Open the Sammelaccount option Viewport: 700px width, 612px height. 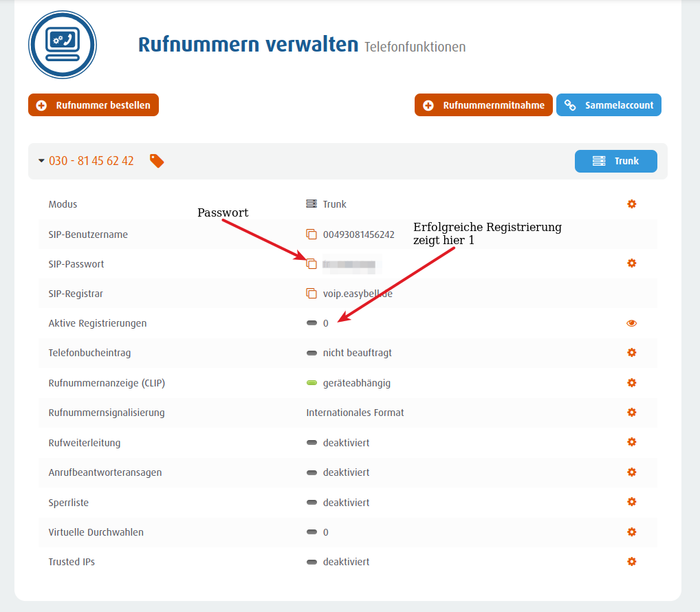tap(609, 105)
